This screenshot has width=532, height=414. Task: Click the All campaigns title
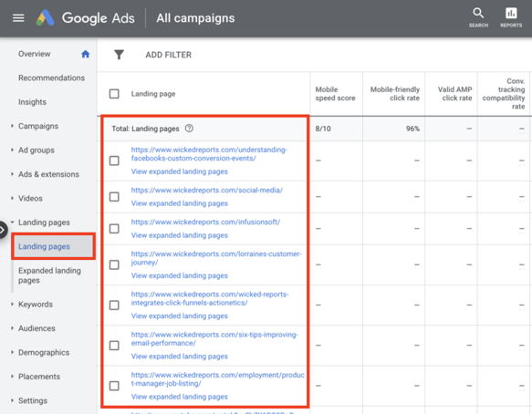click(195, 18)
